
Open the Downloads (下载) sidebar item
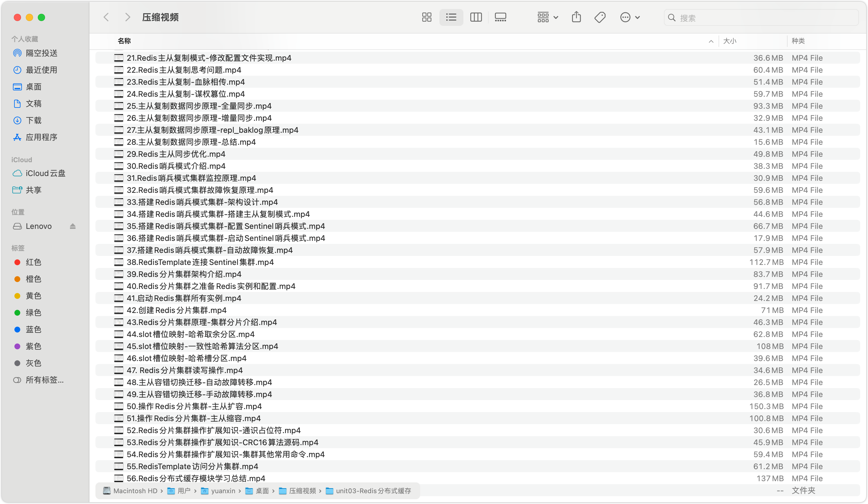point(33,120)
